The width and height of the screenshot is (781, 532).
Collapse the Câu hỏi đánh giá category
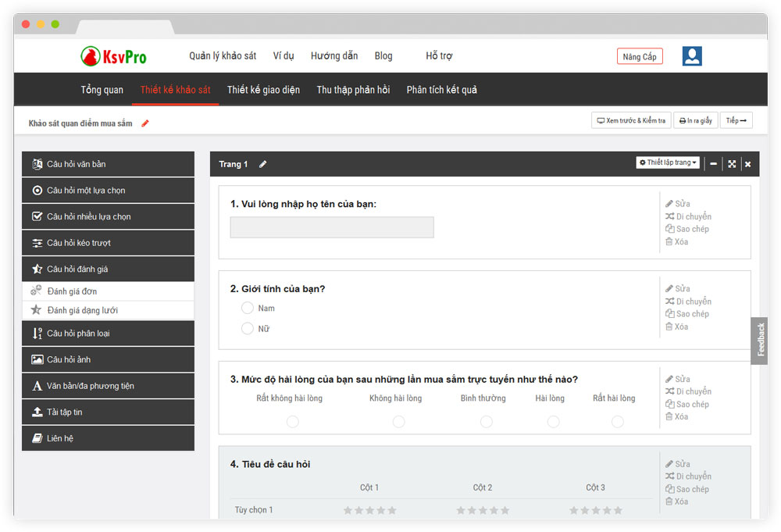pos(108,269)
